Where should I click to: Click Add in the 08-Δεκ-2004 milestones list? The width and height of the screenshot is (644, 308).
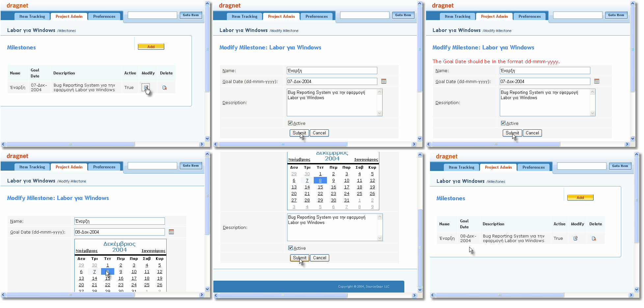580,198
